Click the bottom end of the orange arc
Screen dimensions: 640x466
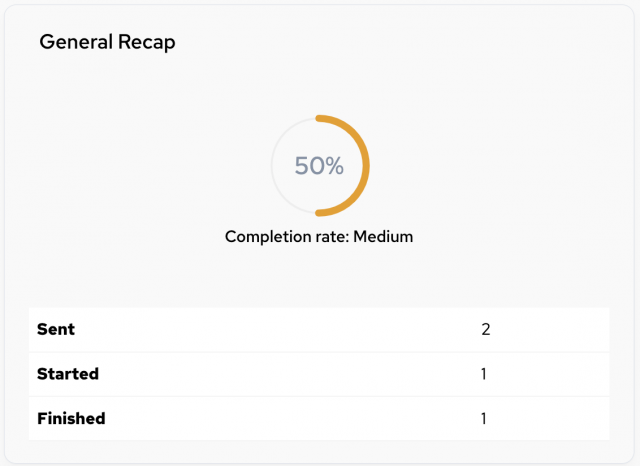[320, 213]
